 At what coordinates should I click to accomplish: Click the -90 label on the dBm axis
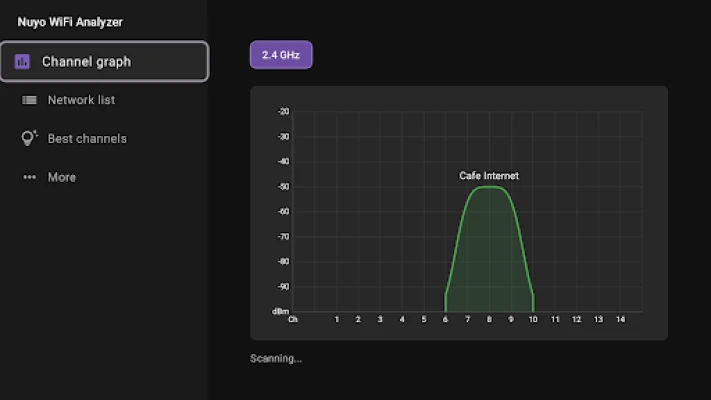pyautogui.click(x=283, y=287)
